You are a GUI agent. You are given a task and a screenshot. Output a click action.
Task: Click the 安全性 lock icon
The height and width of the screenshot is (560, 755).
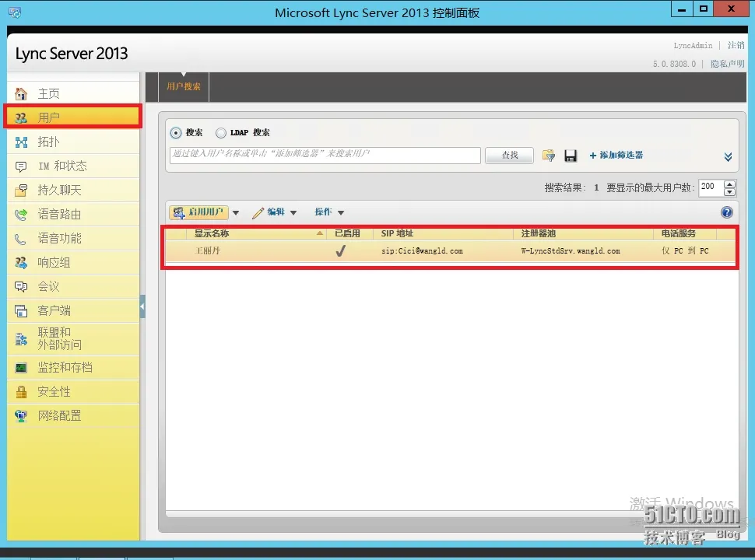pyautogui.click(x=21, y=392)
